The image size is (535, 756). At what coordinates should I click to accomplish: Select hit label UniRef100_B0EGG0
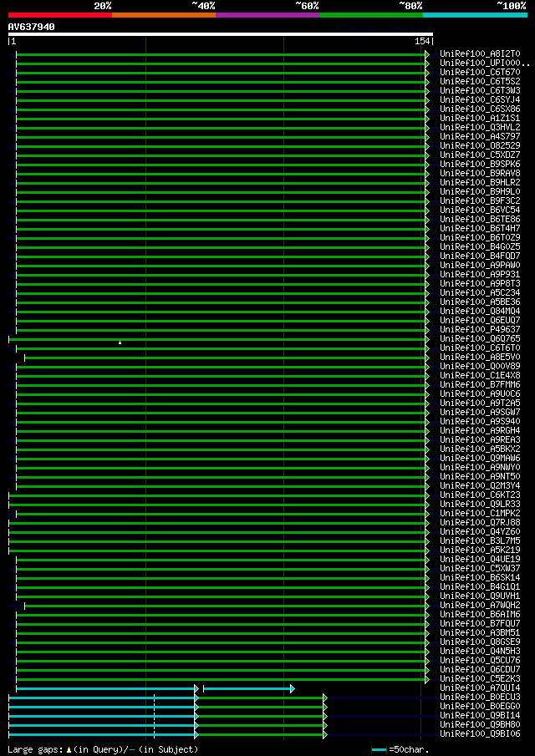(x=480, y=707)
